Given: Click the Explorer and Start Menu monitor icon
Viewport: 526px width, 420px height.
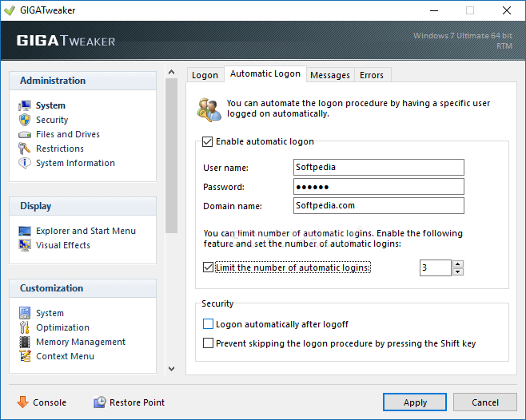Looking at the screenshot, I should pos(25,231).
